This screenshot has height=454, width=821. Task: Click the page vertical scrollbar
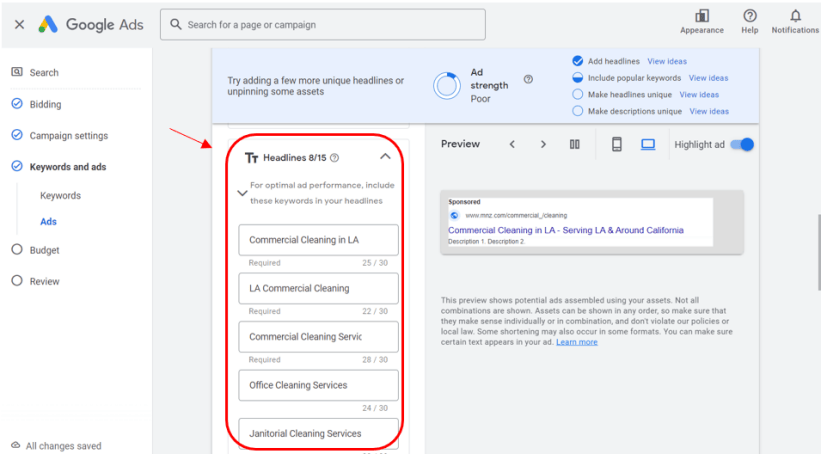click(818, 252)
